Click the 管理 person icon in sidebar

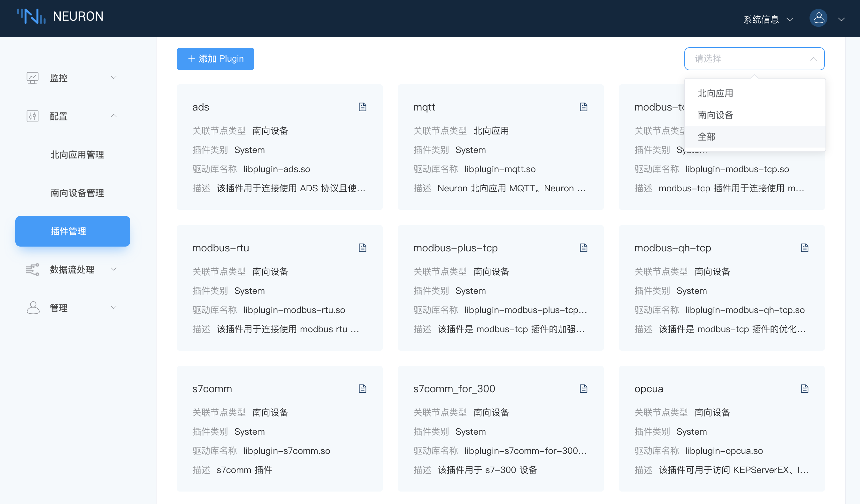pos(33,308)
